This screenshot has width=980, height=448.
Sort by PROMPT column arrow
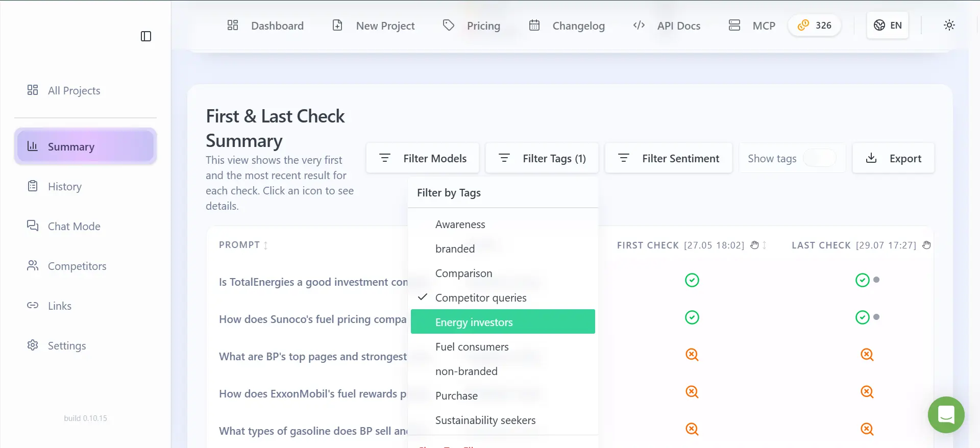pyautogui.click(x=266, y=245)
